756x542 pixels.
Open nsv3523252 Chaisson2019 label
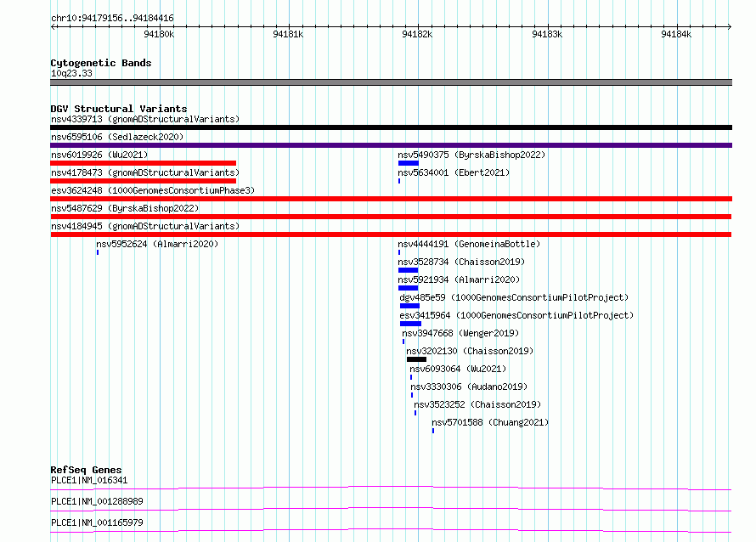click(477, 404)
